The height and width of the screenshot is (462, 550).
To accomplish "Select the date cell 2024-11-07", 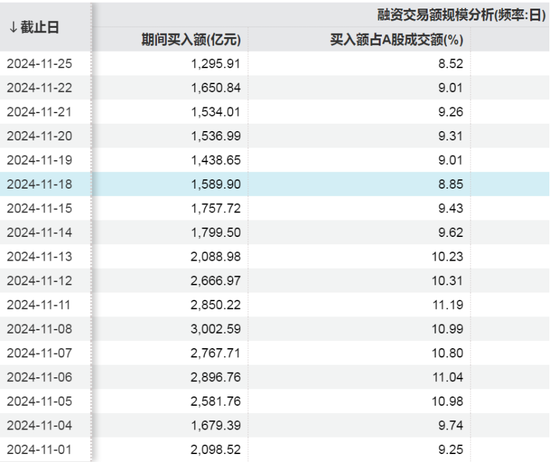I will pos(39,353).
